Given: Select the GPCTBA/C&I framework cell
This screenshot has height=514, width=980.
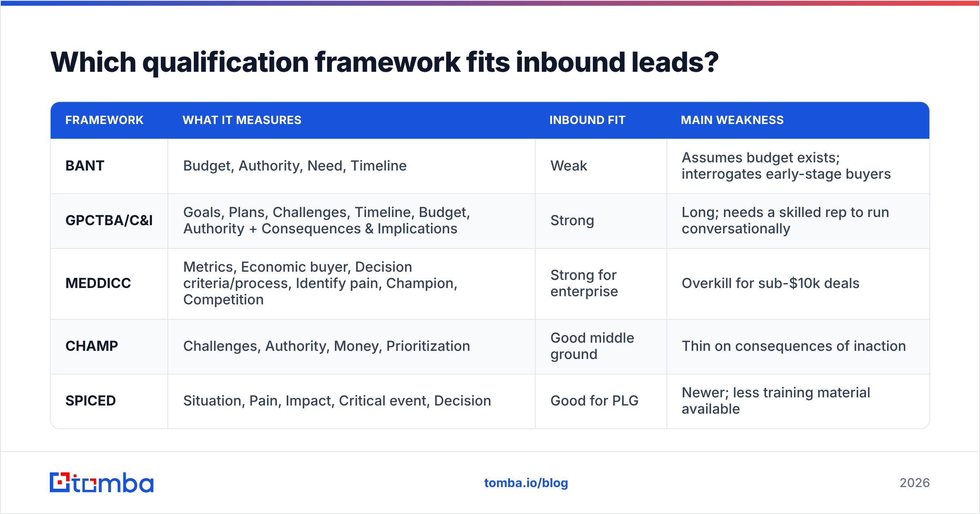Looking at the screenshot, I should 109,221.
